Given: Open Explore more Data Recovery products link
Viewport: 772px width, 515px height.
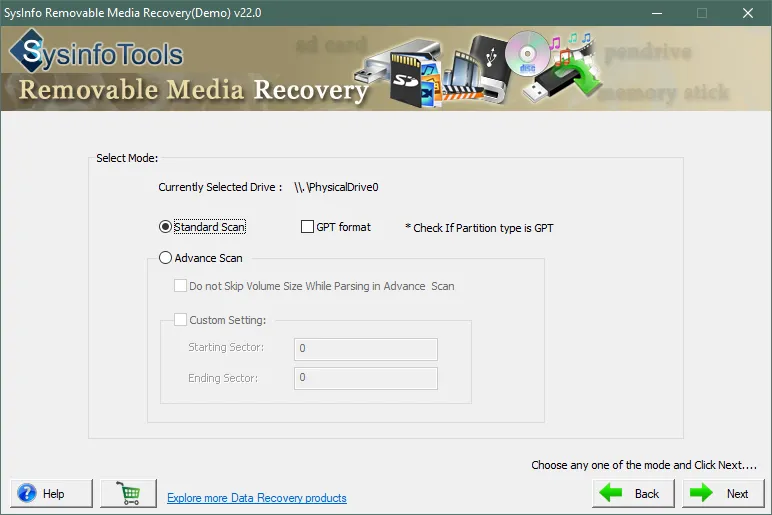Looking at the screenshot, I should (257, 497).
